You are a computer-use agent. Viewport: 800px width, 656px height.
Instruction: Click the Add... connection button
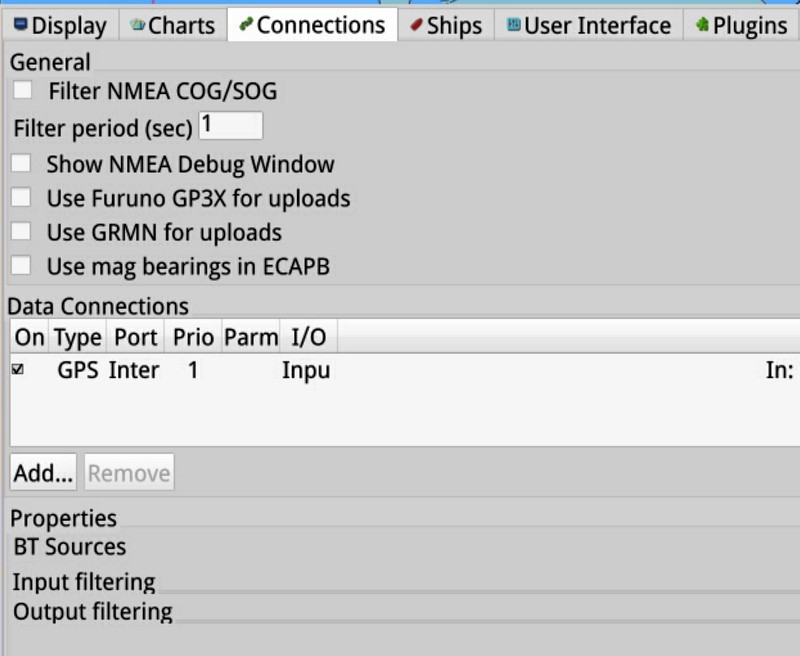point(43,472)
